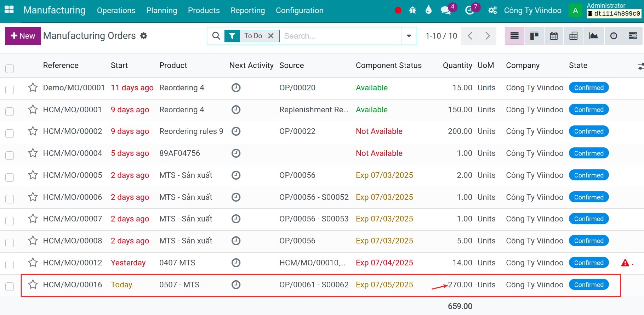Viewport: 644px width, 315px height.
Task: Open Manufacturing Orders gear actions menu
Action: 144,36
